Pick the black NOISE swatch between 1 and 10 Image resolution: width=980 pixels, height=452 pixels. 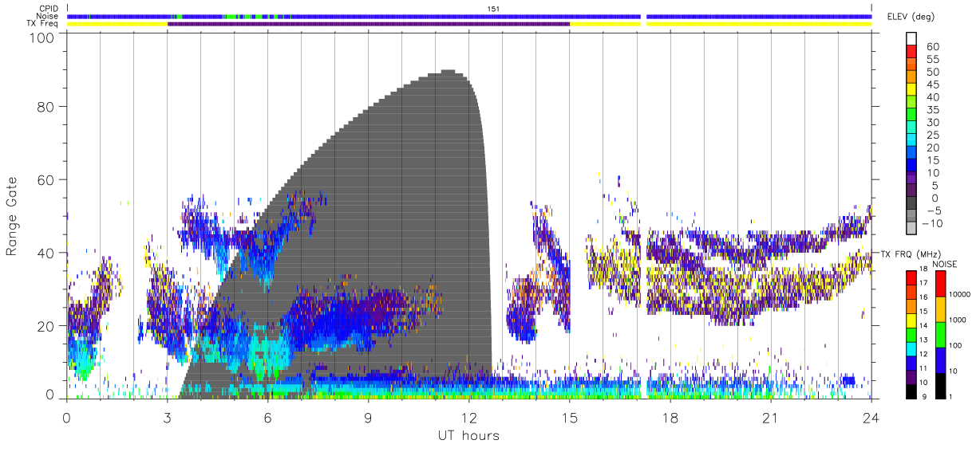click(x=940, y=386)
